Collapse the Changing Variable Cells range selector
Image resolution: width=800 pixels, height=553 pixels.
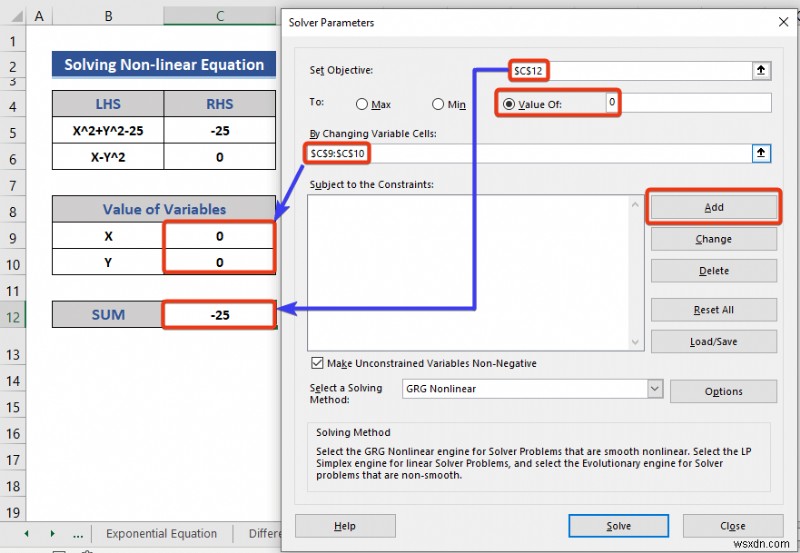761,153
